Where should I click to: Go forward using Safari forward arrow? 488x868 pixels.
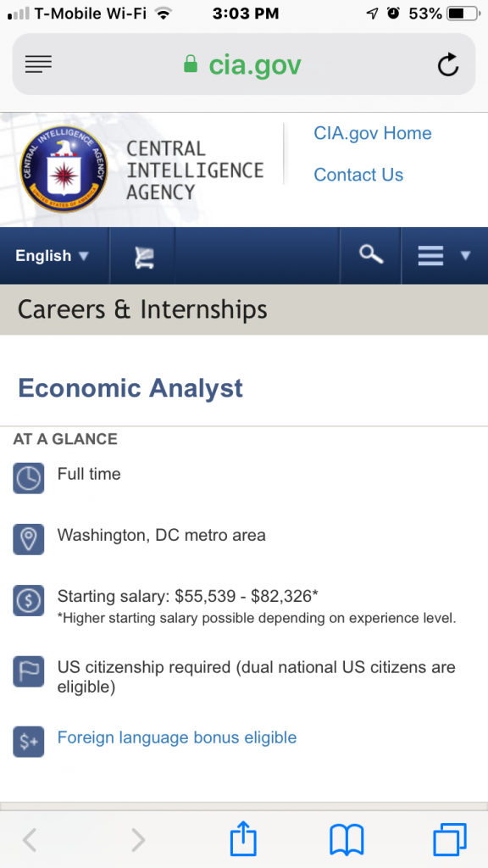pos(138,840)
